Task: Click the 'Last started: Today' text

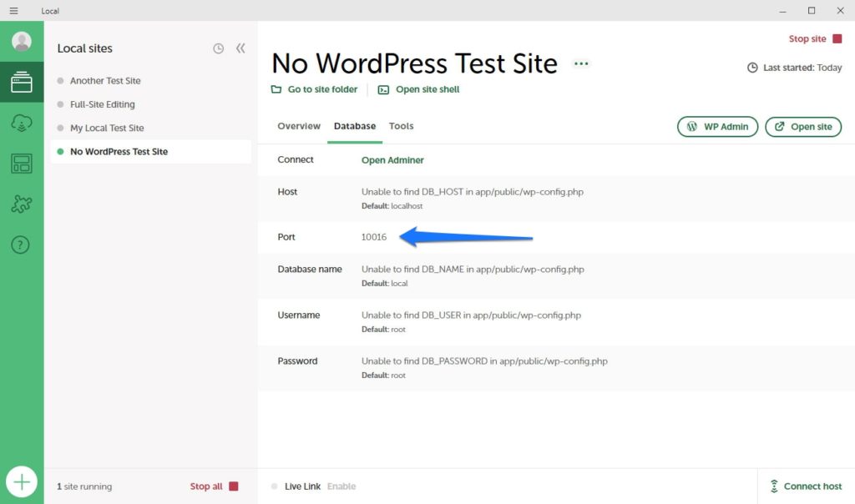Action: 802,68
